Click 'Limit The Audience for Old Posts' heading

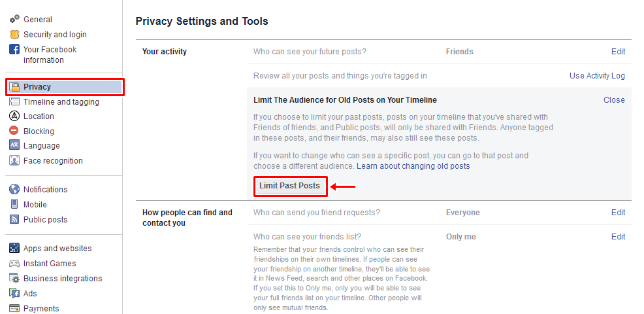tap(345, 100)
